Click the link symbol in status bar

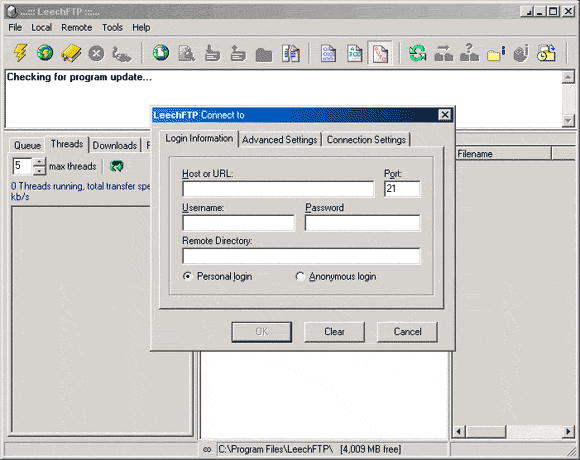207,450
